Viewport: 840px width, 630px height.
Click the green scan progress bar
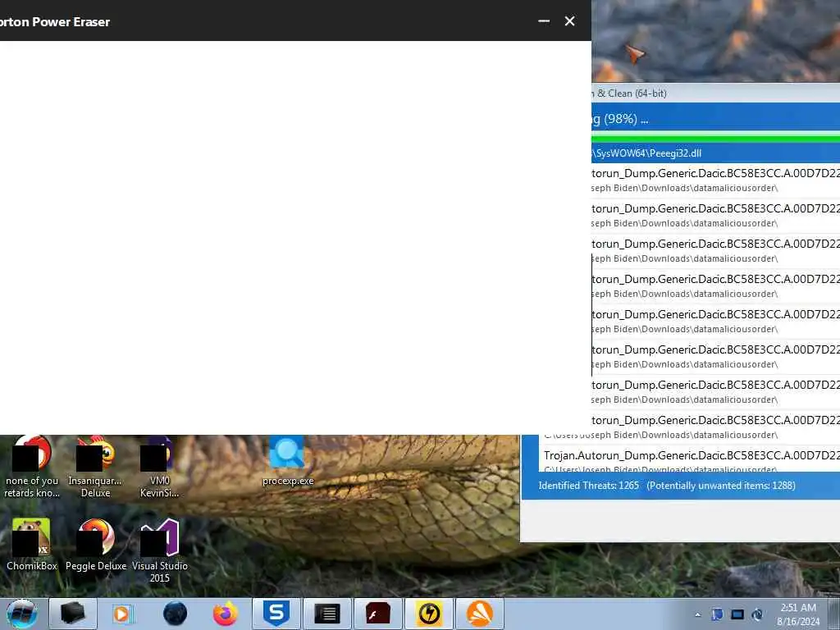(x=715, y=138)
